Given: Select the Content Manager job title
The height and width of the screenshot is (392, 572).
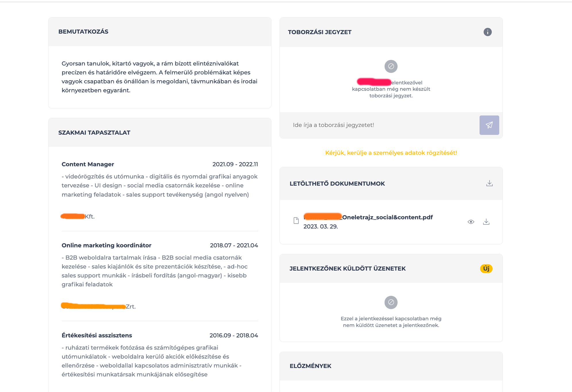Looking at the screenshot, I should pos(88,164).
